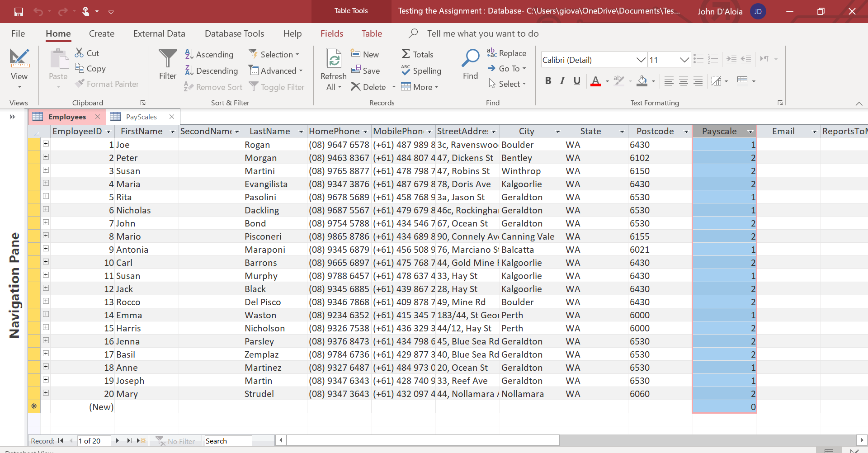868x453 pixels.
Task: Open the Database Tools ribbon tab
Action: (234, 33)
